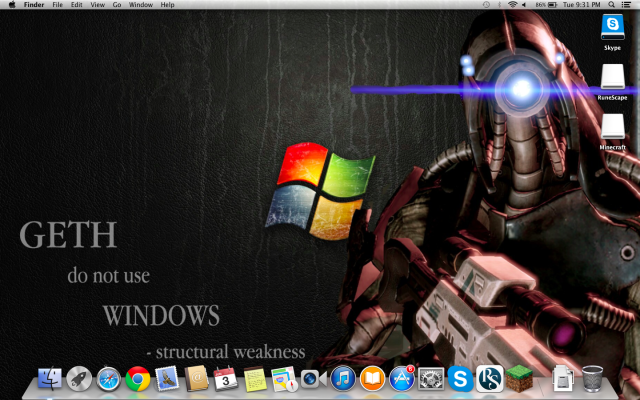
Task: Open System Preferences gear icon
Action: click(x=431, y=379)
